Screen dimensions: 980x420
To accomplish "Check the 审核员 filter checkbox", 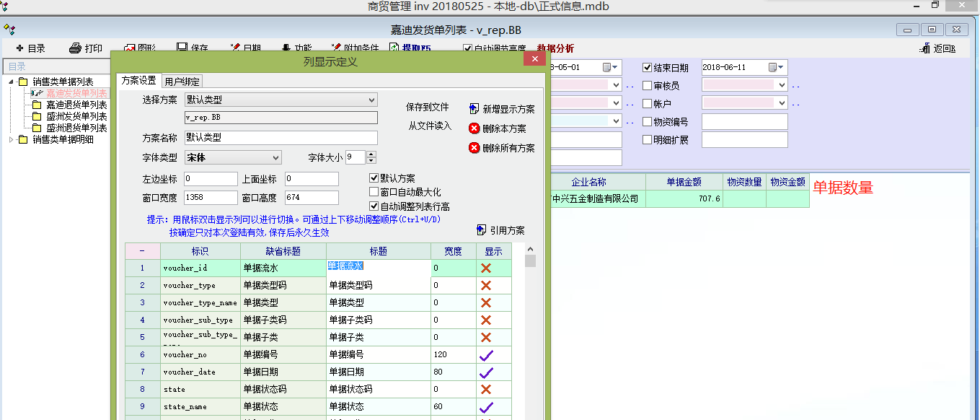I will [x=648, y=86].
